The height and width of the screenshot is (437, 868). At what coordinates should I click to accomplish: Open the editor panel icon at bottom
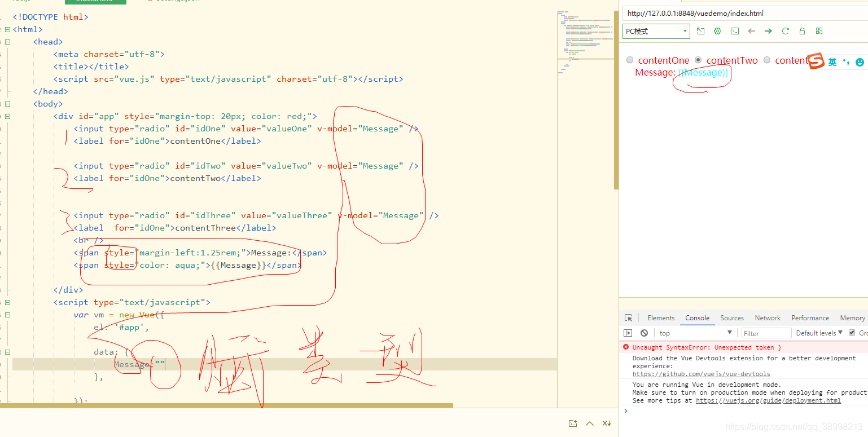pyautogui.click(x=573, y=423)
